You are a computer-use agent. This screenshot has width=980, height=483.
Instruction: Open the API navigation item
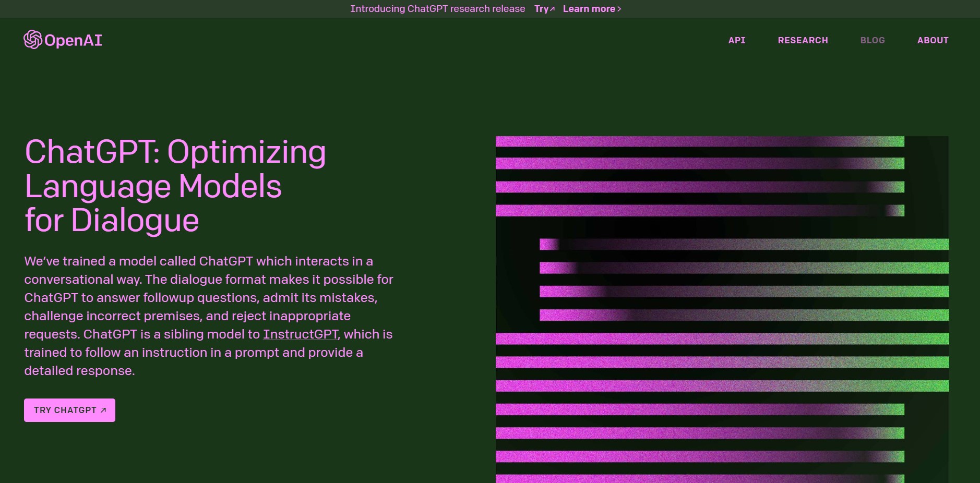pyautogui.click(x=736, y=40)
